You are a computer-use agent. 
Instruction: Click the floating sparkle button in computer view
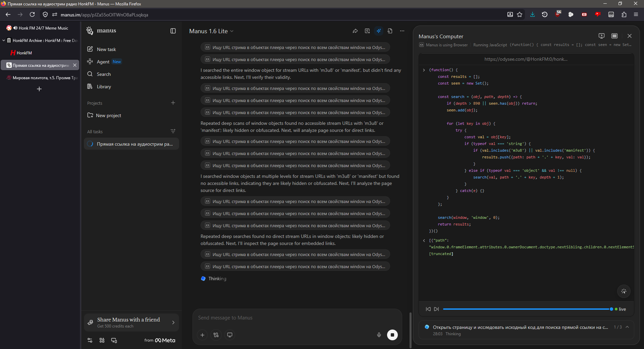(624, 291)
